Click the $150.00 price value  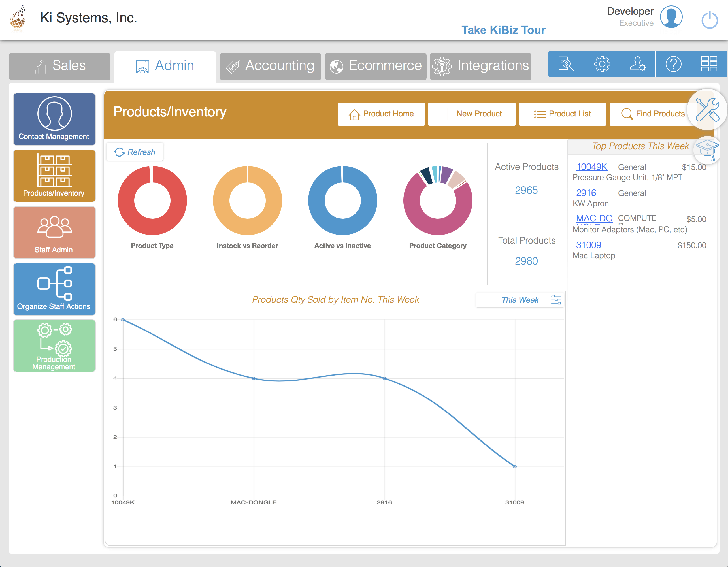(x=692, y=246)
